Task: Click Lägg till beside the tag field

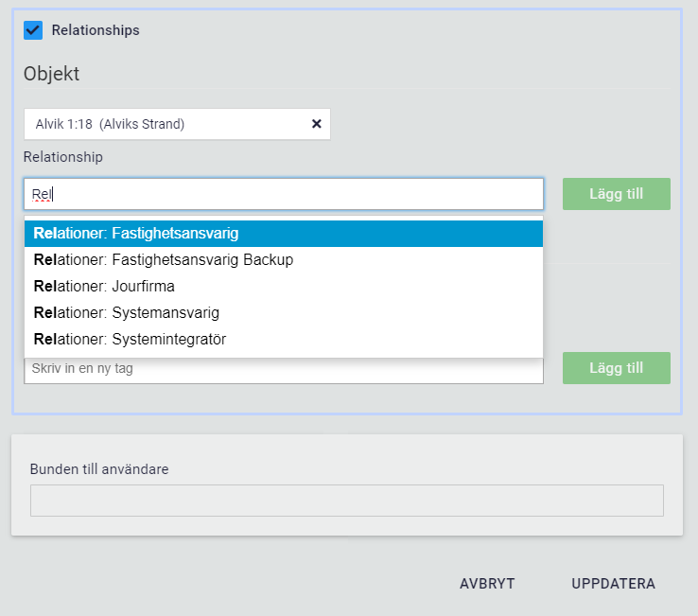Action: [616, 368]
